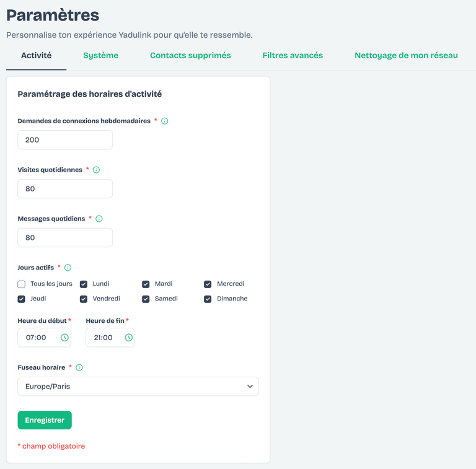
Task: Click info icon next to Visites quotidiennes
Action: point(96,170)
